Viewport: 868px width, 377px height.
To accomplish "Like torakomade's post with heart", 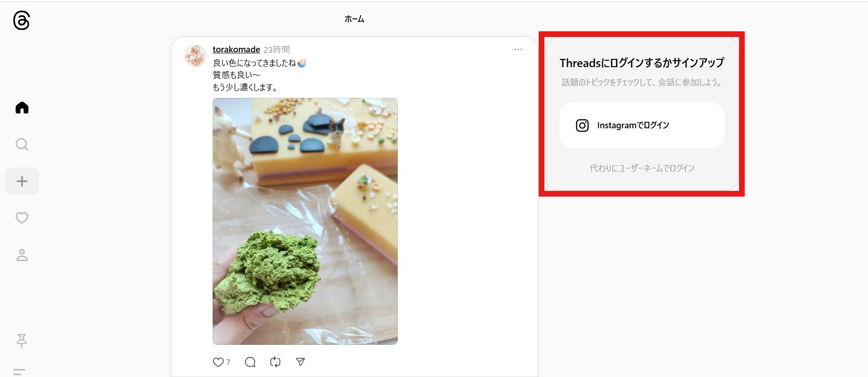I will pos(218,362).
